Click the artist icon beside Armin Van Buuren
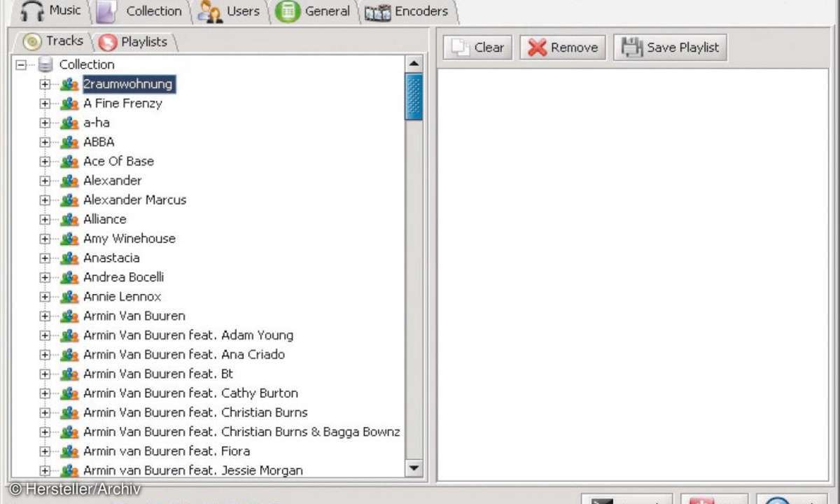Screen dimensions: 840x504 (x=69, y=316)
